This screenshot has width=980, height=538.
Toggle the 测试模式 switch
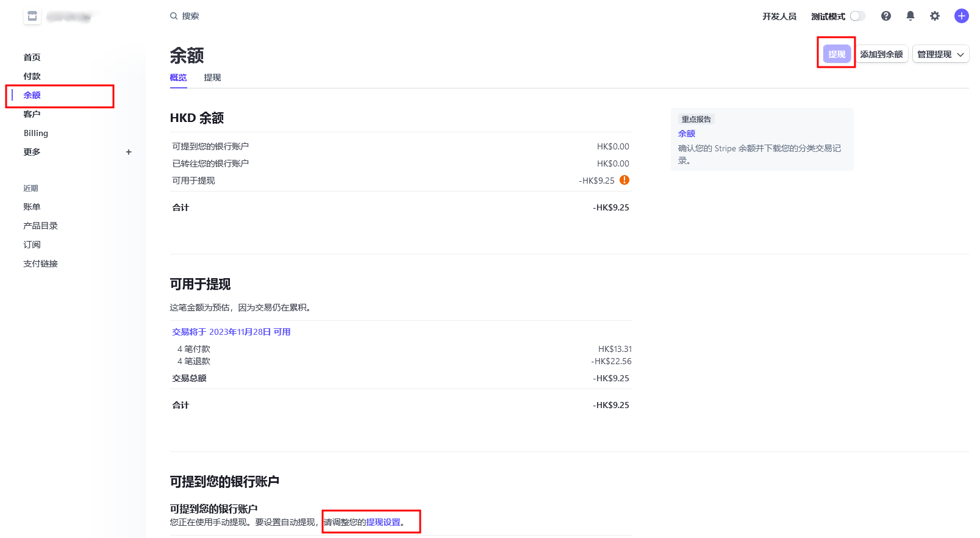click(x=857, y=16)
